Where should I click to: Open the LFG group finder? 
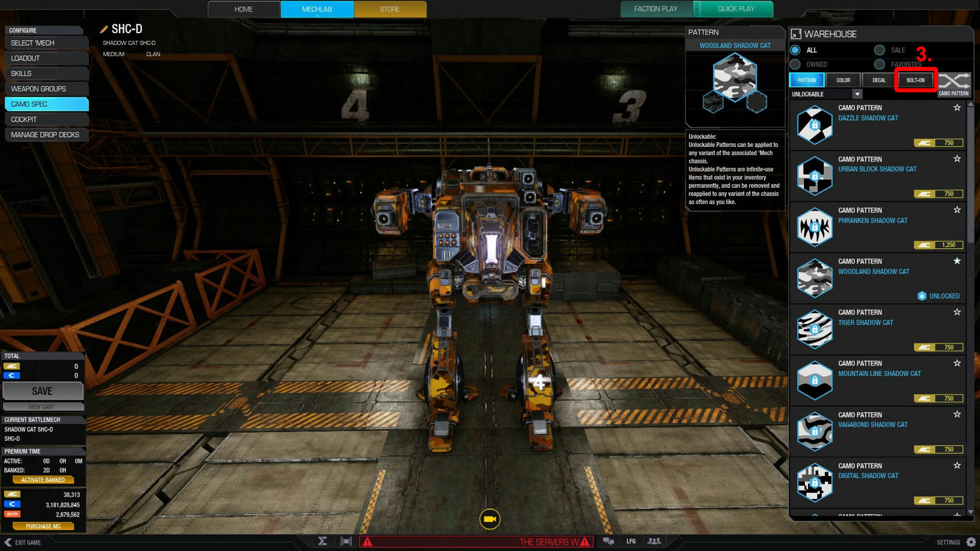click(x=631, y=541)
